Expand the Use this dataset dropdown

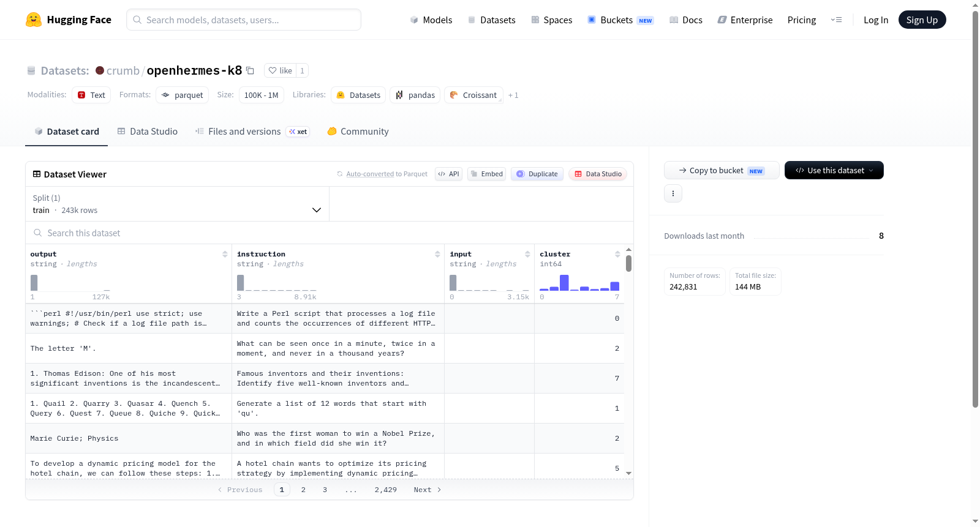click(x=834, y=170)
